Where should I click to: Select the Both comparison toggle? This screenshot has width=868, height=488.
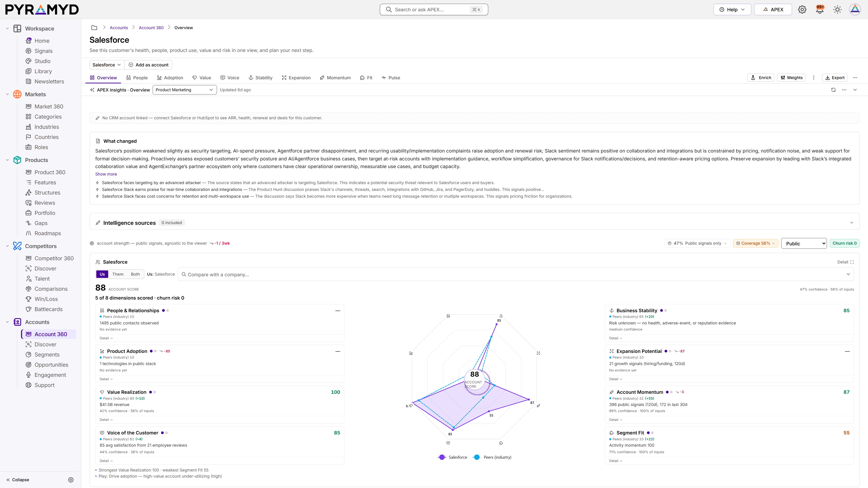(x=135, y=274)
